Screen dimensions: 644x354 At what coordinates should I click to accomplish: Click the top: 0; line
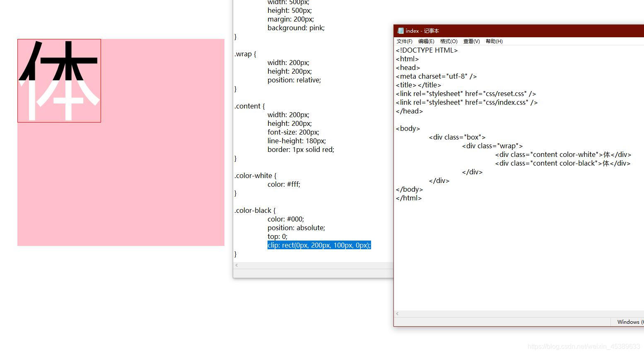pyautogui.click(x=277, y=236)
